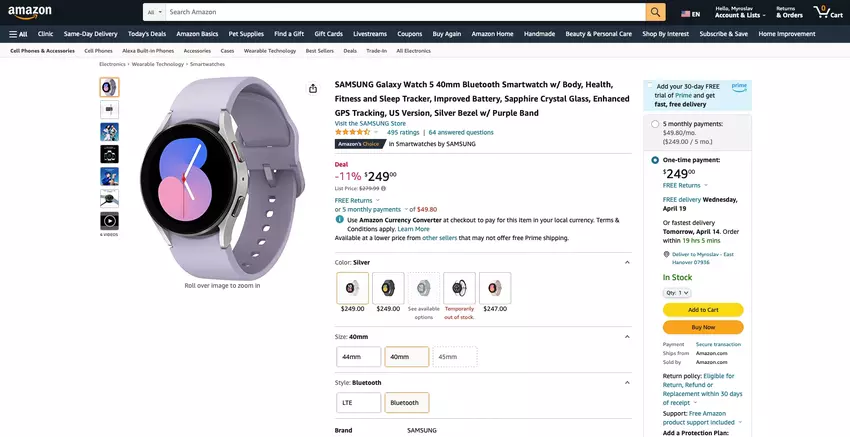Play the product videos thumbnail
The height and width of the screenshot is (437, 850).
coord(109,220)
